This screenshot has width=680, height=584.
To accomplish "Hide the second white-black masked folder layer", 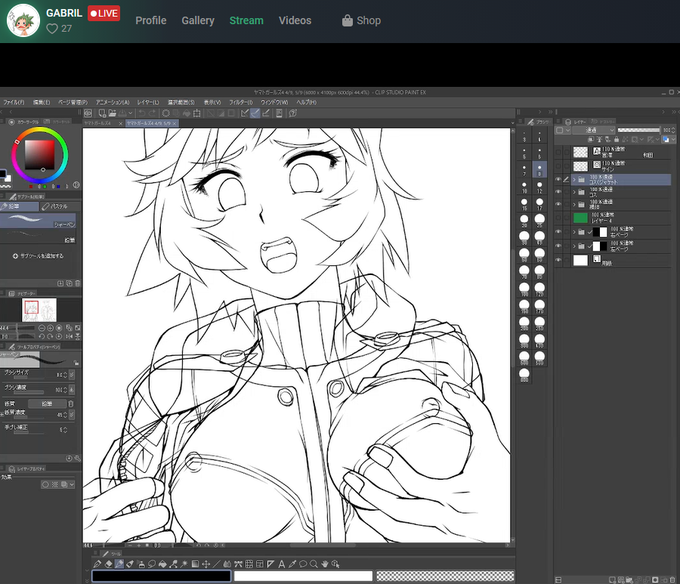I will (x=559, y=245).
